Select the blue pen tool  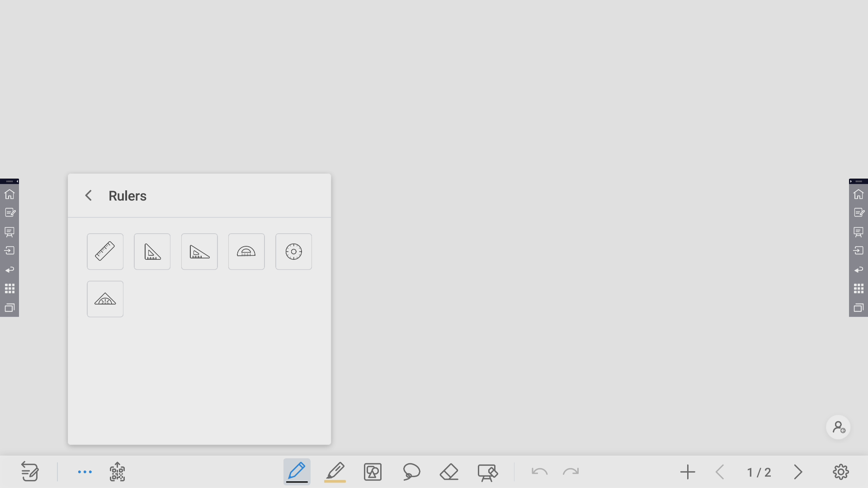click(x=297, y=472)
